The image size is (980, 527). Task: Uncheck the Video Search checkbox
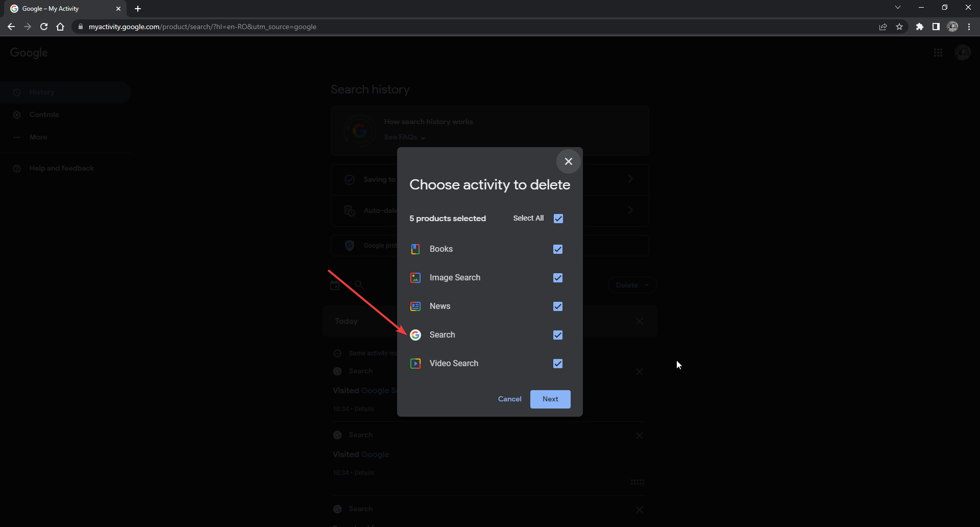(558, 364)
